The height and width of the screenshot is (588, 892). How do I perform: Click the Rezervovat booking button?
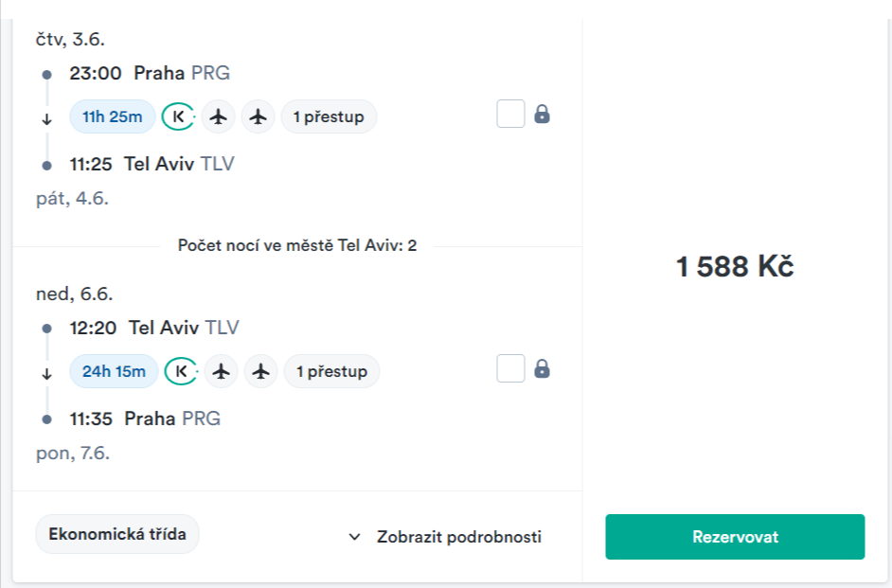coord(735,537)
